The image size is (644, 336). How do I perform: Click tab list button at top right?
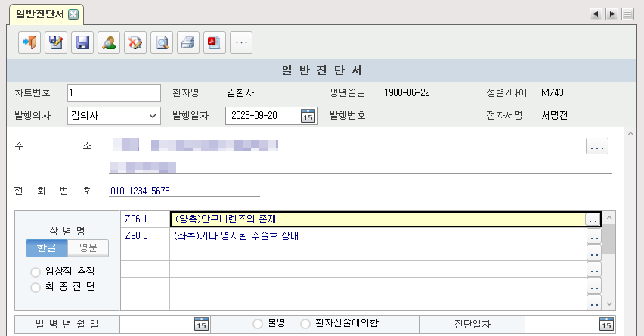click(627, 14)
